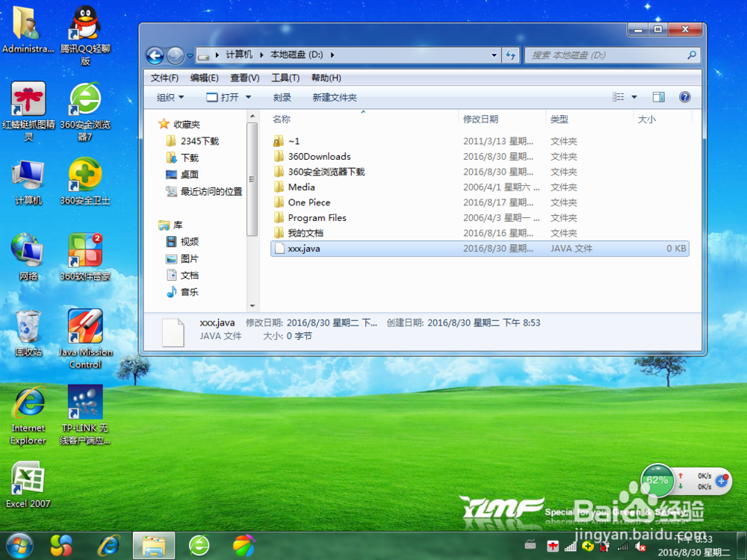Click the 360安全浏览器7 desktop icon
The height and width of the screenshot is (560, 747).
click(85, 112)
